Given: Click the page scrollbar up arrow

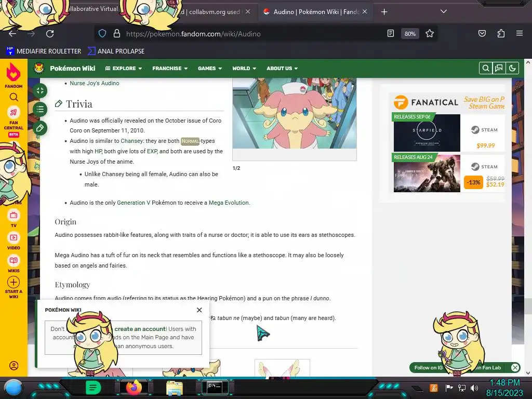Looking at the screenshot, I should point(528,62).
